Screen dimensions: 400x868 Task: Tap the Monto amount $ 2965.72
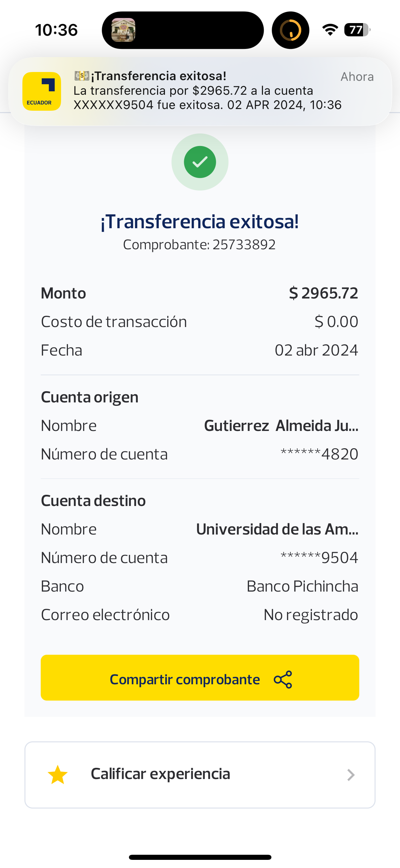(x=323, y=293)
